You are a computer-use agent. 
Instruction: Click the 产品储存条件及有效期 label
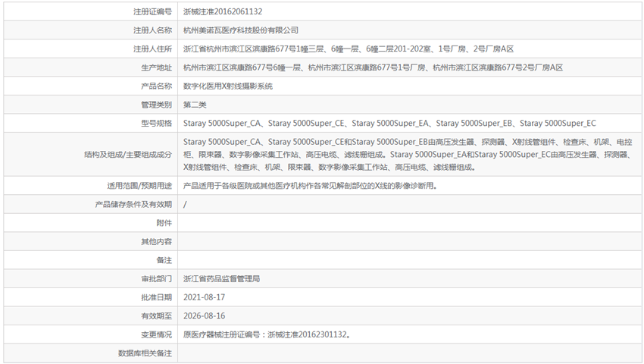click(133, 205)
